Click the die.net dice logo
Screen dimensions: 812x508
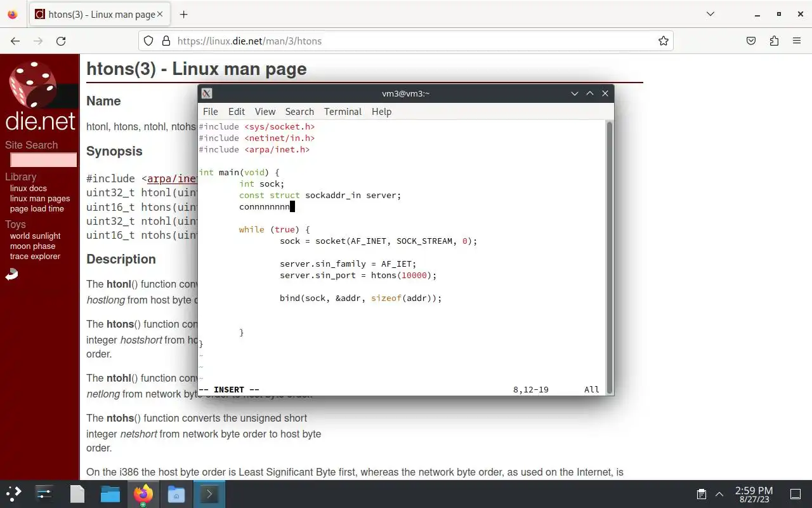[33, 84]
